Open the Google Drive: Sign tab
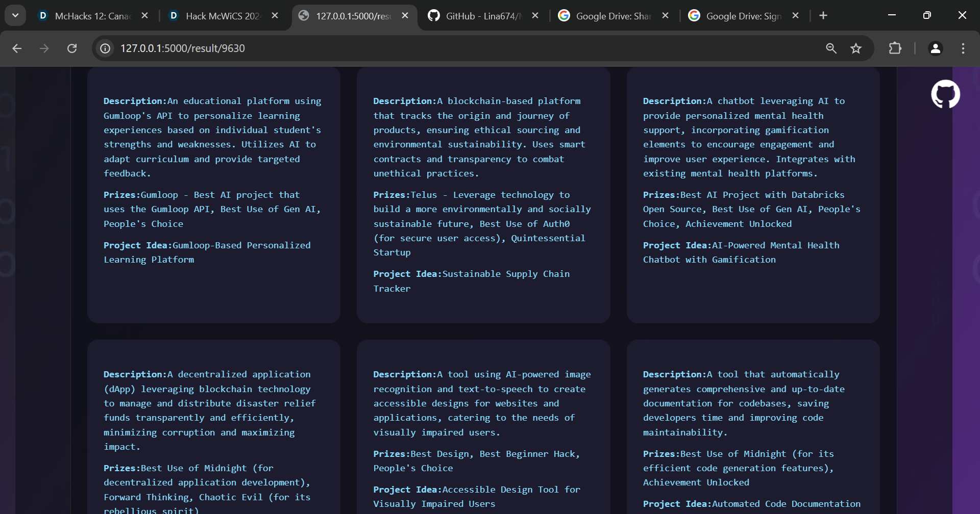This screenshot has height=514, width=980. [x=743, y=16]
